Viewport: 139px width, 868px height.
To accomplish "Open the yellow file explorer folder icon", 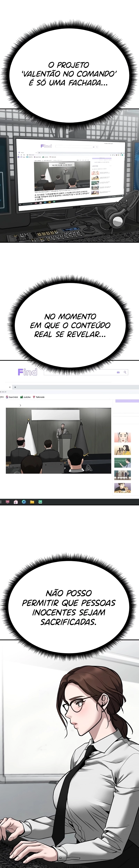I will pos(32,502).
